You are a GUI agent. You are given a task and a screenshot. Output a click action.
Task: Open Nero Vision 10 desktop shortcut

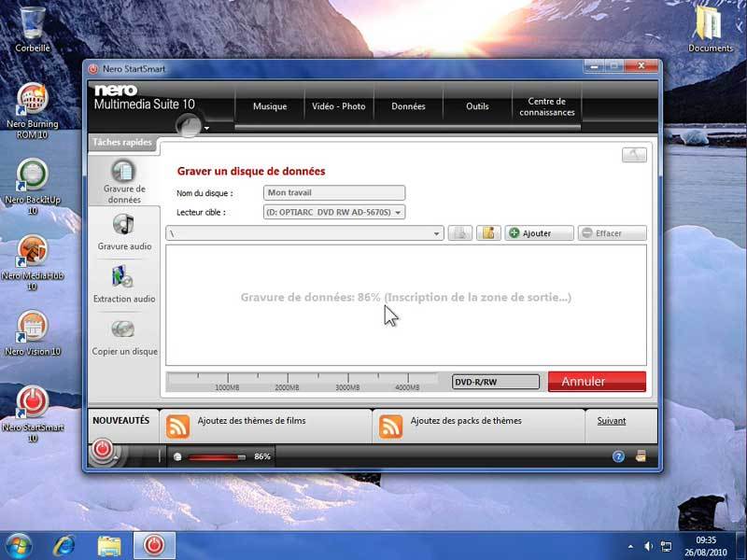click(x=33, y=333)
